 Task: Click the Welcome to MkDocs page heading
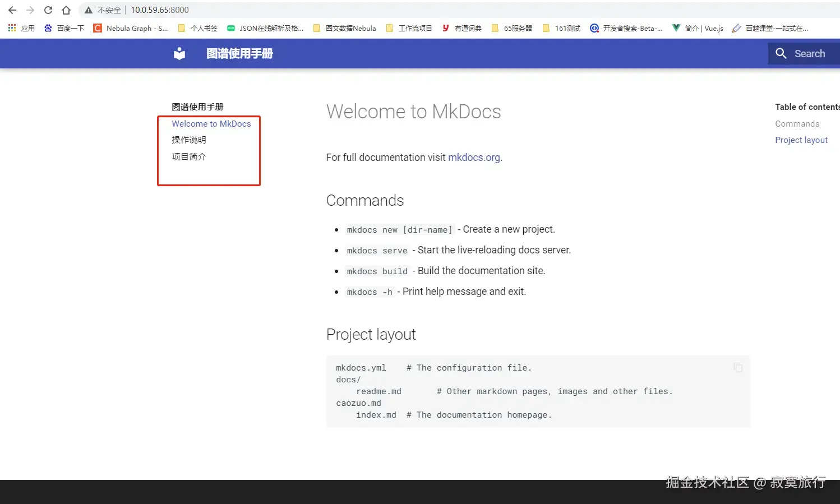click(x=413, y=112)
